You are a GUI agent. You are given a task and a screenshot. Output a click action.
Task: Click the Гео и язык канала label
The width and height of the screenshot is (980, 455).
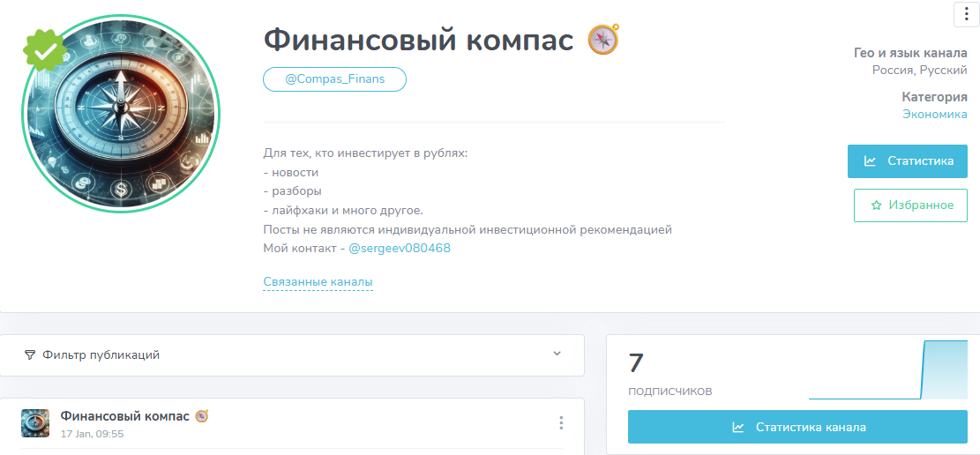(x=910, y=53)
